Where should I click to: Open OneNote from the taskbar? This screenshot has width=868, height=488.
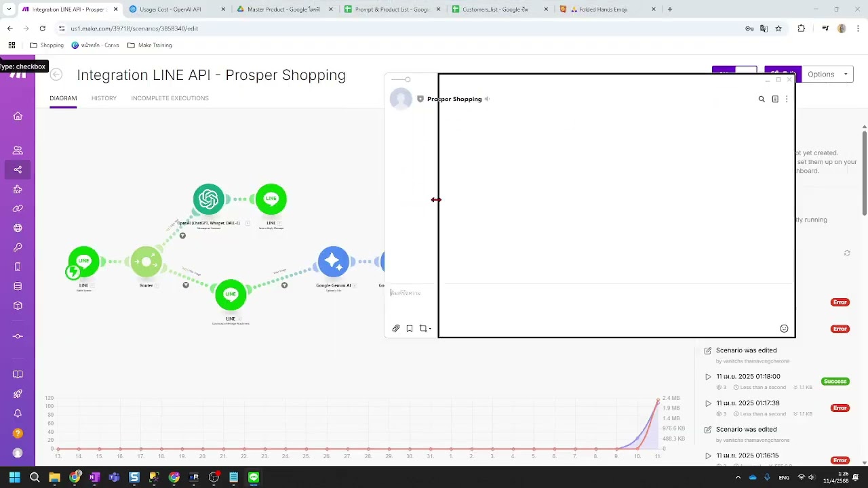(94, 477)
